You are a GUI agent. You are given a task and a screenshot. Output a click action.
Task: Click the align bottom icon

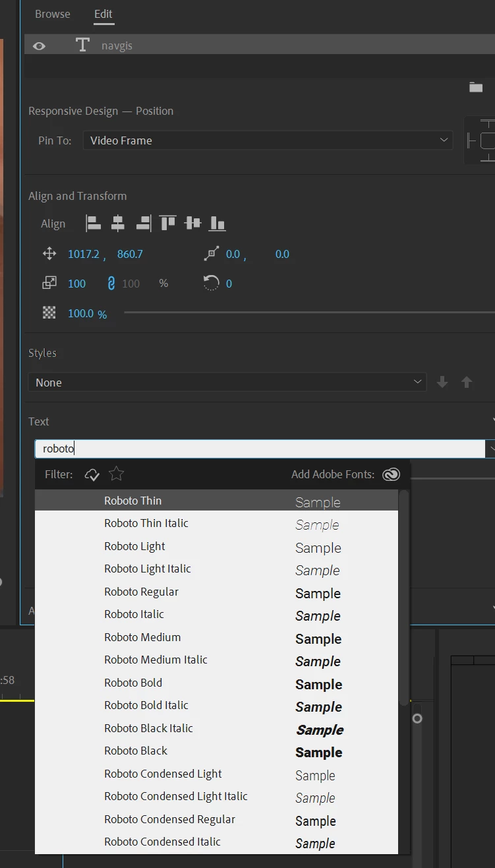pyautogui.click(x=218, y=224)
